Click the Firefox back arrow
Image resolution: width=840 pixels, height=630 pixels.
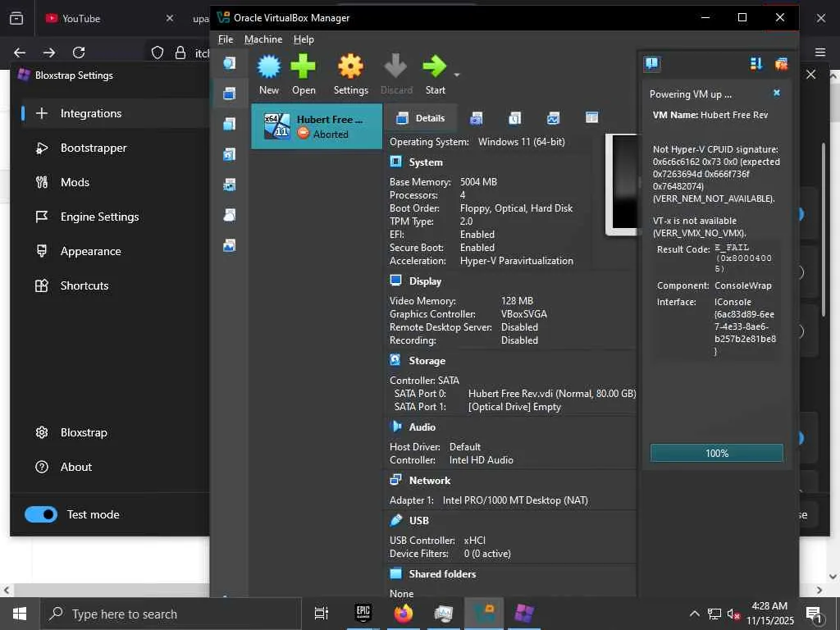[x=20, y=52]
